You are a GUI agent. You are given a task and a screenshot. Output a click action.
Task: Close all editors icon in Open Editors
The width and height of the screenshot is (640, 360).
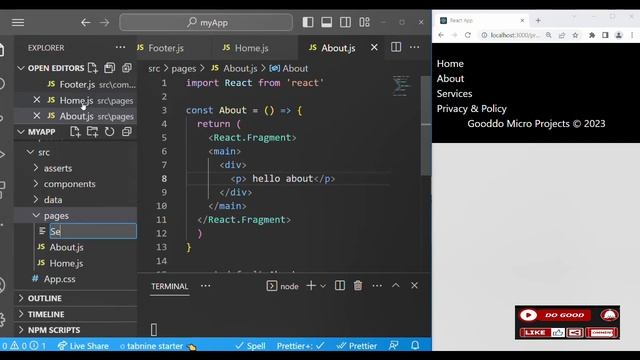(127, 68)
